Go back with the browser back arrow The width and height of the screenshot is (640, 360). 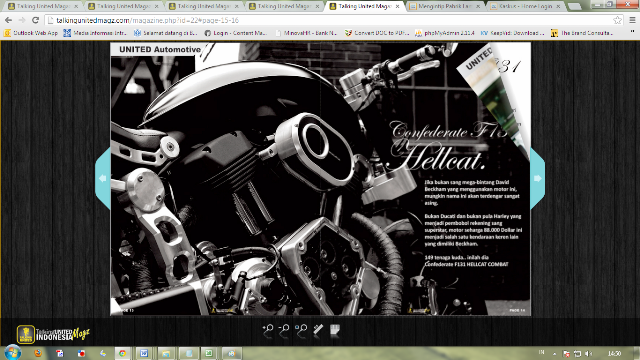pyautogui.click(x=8, y=20)
